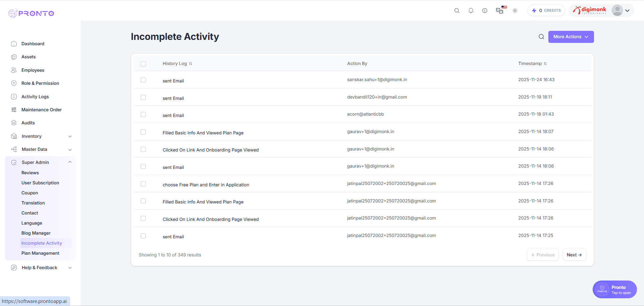Go to the Next page of results

click(x=574, y=255)
